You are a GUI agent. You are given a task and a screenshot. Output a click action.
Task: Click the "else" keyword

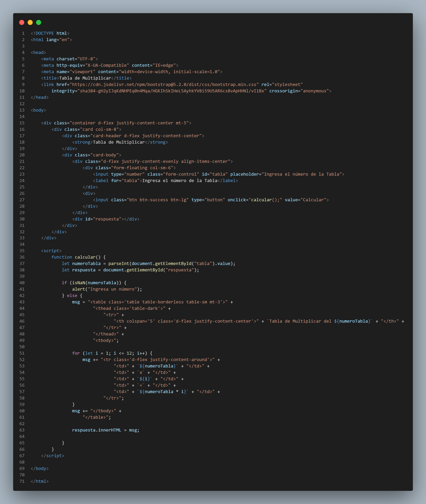click(72, 295)
